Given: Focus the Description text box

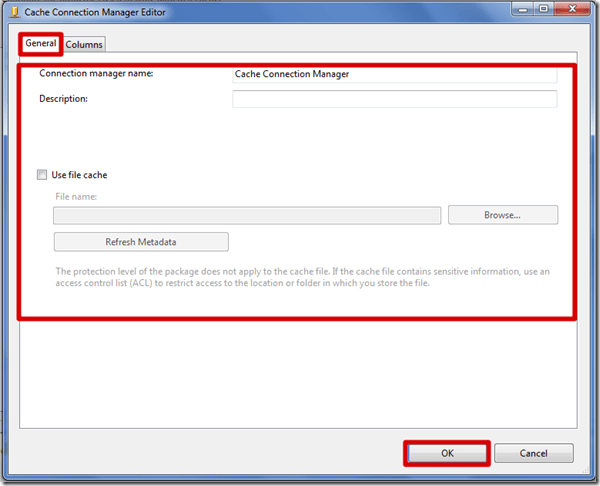Looking at the screenshot, I should point(394,99).
